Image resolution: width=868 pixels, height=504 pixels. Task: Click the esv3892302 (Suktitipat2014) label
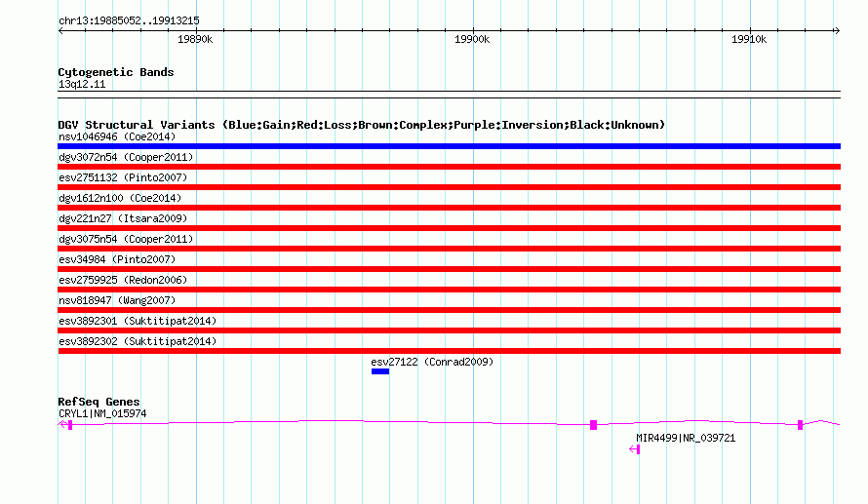pos(138,341)
